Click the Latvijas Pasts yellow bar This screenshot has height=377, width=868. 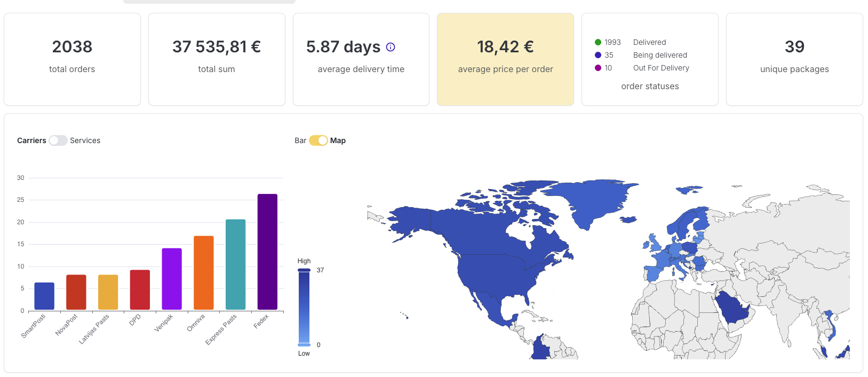[x=108, y=292]
